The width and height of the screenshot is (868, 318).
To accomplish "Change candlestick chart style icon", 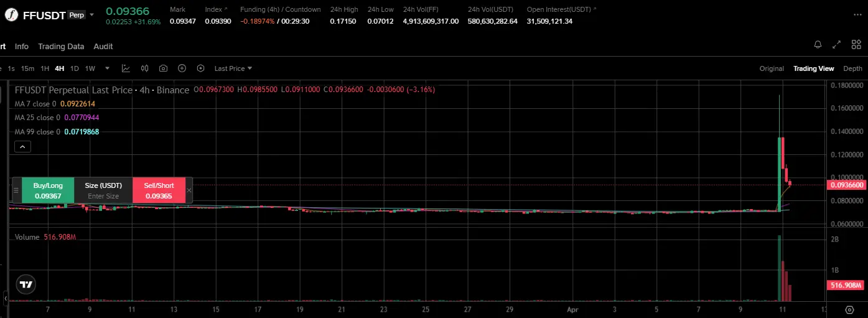I will click(144, 68).
